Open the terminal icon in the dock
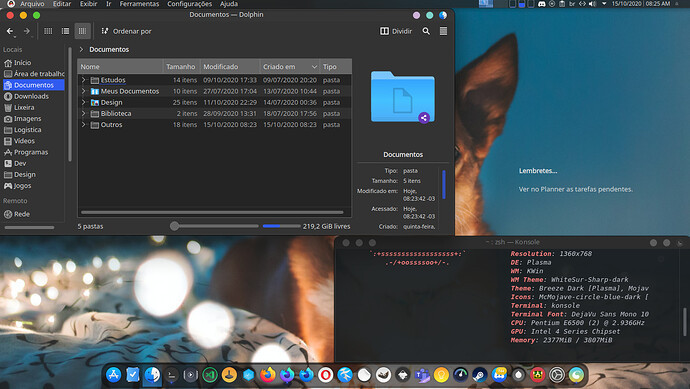 point(172,375)
